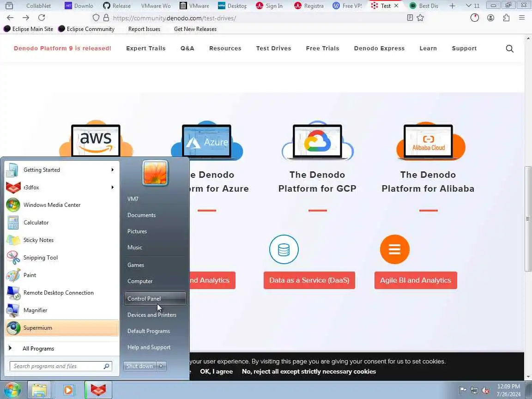
Task: Click OK, I agree cookie button
Action: pyautogui.click(x=217, y=371)
